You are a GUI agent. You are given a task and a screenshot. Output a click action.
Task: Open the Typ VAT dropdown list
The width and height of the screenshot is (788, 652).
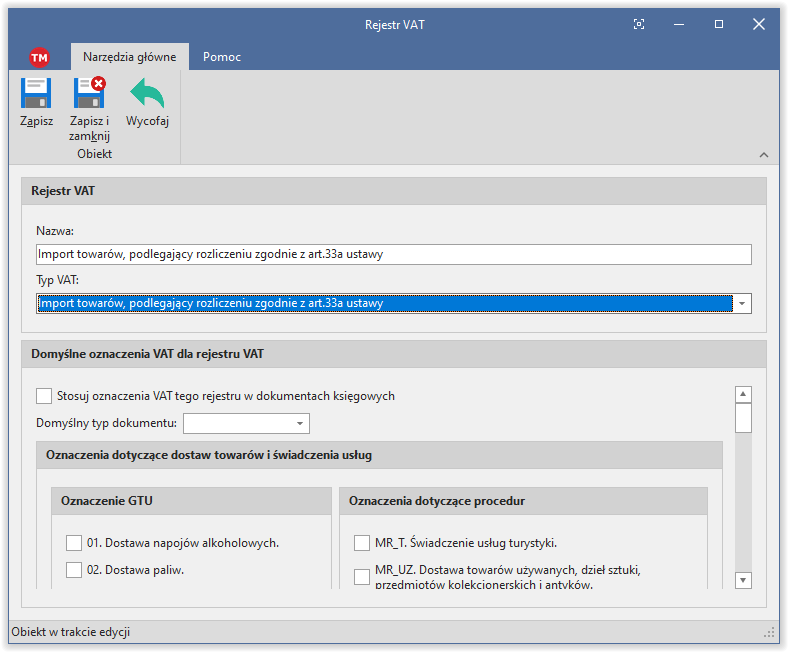pyautogui.click(x=742, y=304)
